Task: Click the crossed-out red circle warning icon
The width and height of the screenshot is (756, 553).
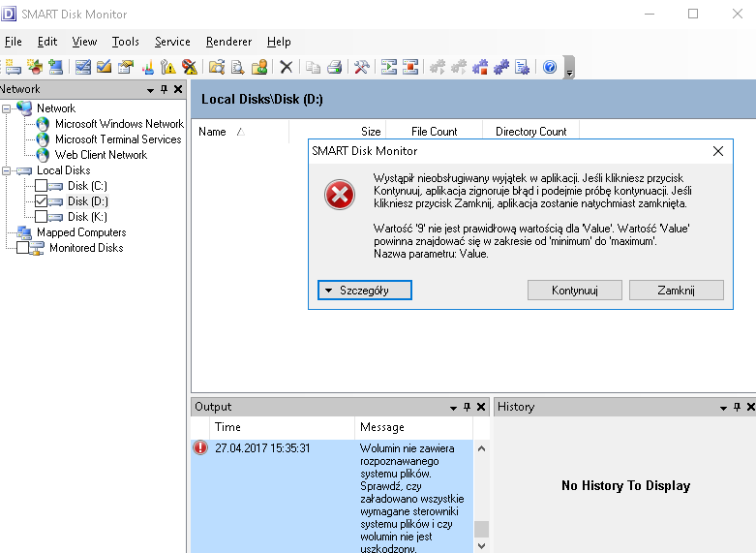Action: (x=190, y=67)
